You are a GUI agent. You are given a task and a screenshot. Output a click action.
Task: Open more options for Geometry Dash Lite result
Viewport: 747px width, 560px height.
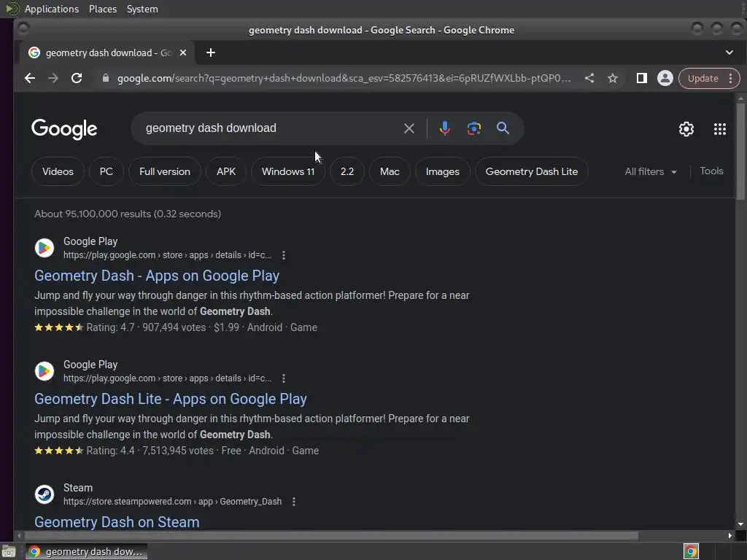[x=284, y=378]
